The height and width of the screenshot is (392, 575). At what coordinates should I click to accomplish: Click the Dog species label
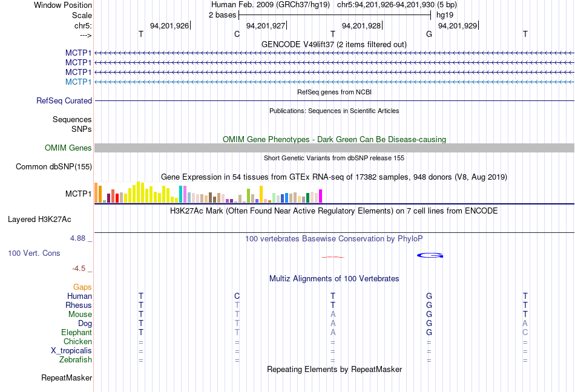pos(85,324)
